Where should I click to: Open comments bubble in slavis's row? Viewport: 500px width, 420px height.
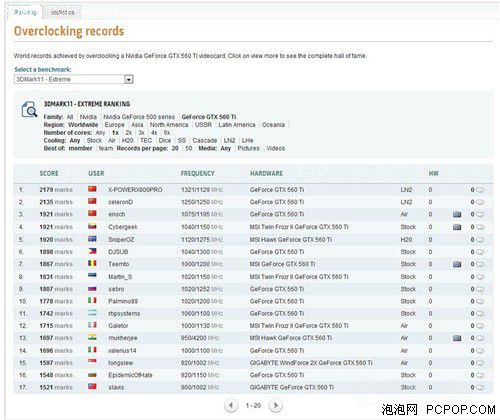pyautogui.click(x=480, y=388)
